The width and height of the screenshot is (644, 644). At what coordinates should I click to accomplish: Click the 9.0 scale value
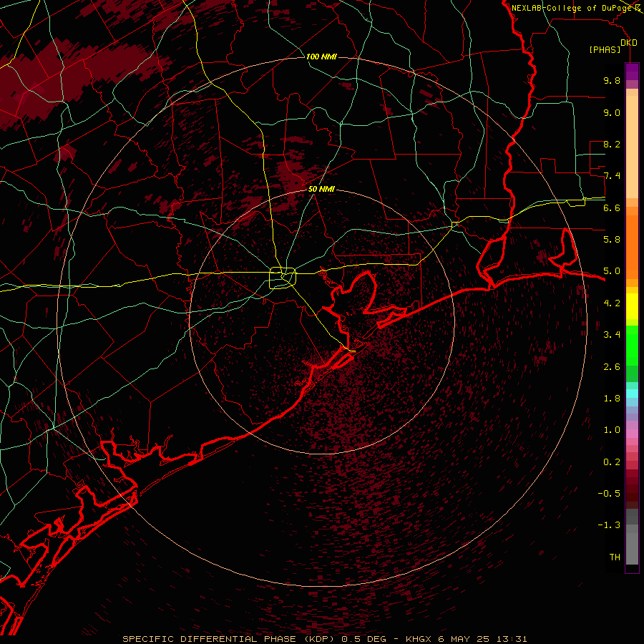[612, 112]
